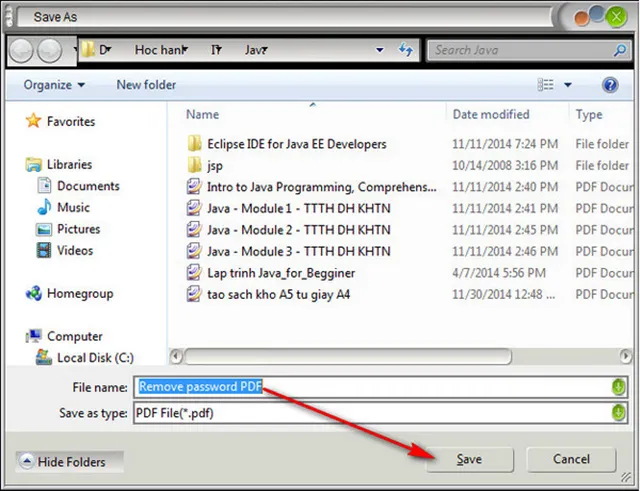The height and width of the screenshot is (491, 640).
Task: Select the Libraries icon in sidebar
Action: click(x=33, y=164)
